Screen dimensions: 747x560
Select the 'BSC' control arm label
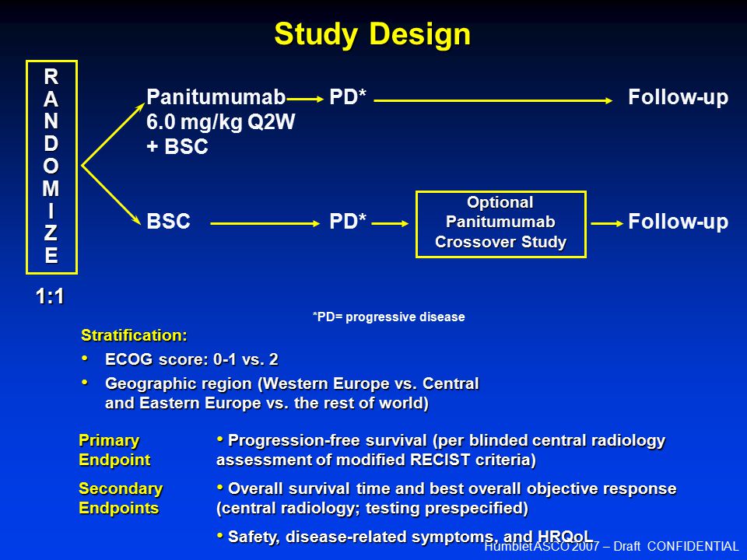point(168,222)
